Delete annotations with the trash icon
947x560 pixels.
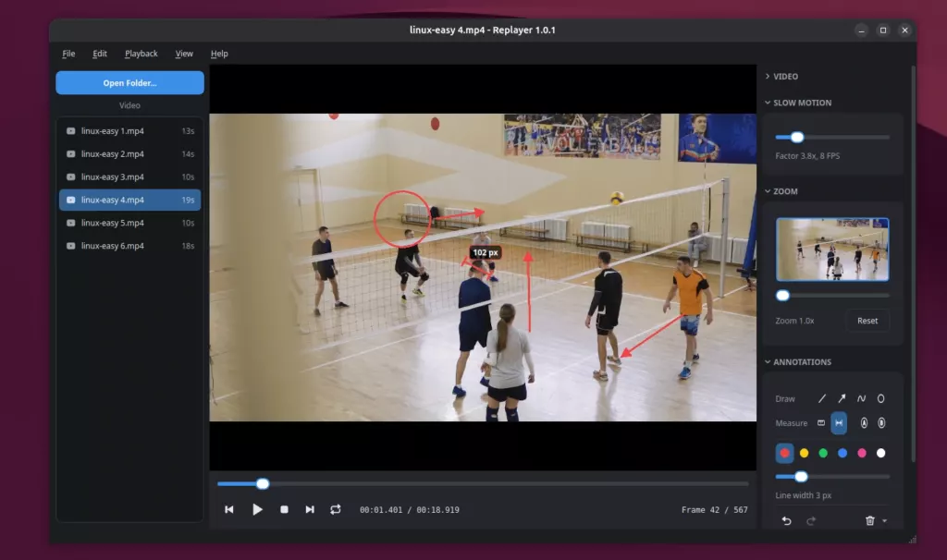pyautogui.click(x=869, y=521)
